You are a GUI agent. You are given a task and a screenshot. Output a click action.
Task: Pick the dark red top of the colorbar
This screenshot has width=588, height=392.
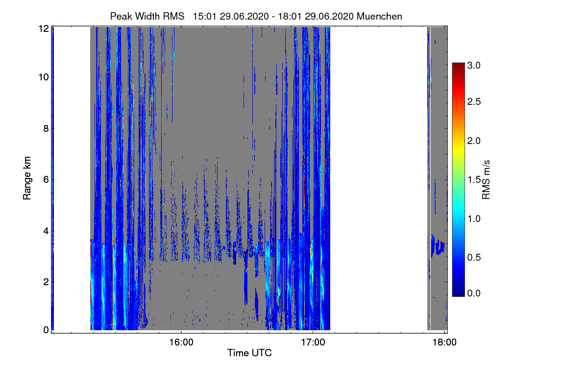458,66
